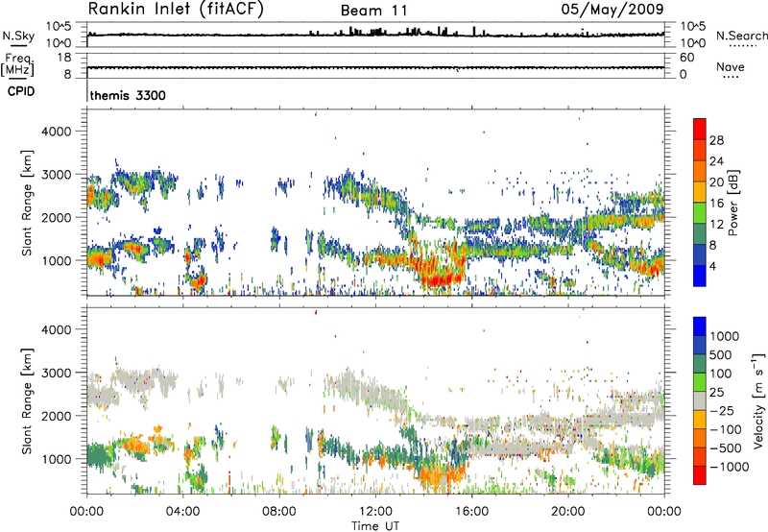Click the 2000 tick on velocity panel axis

(56, 416)
